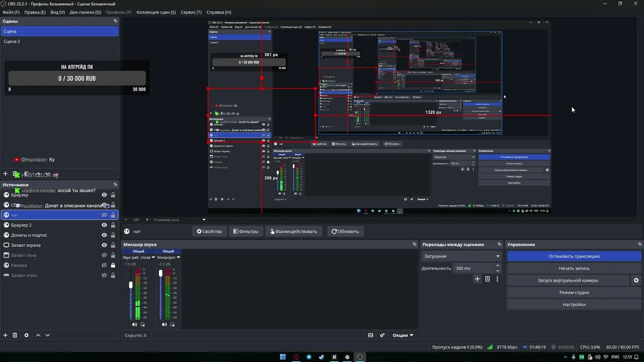Undock the Управление panel
The image size is (644, 362).
[639, 244]
